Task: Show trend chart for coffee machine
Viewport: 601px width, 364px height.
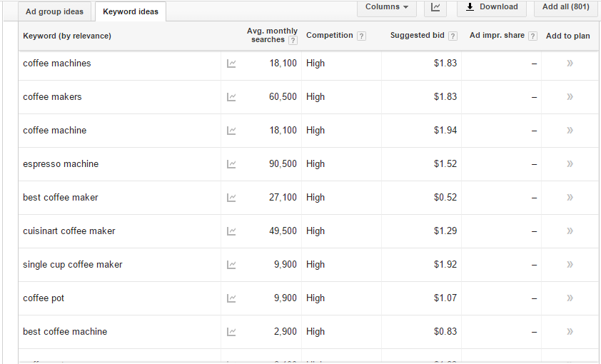Action: click(x=231, y=131)
